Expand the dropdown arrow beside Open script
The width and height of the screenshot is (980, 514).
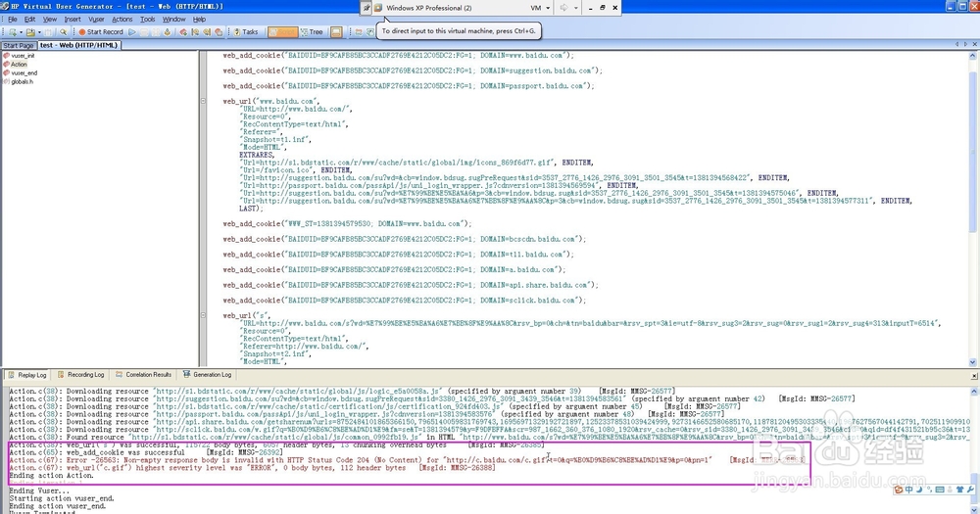coord(39,32)
